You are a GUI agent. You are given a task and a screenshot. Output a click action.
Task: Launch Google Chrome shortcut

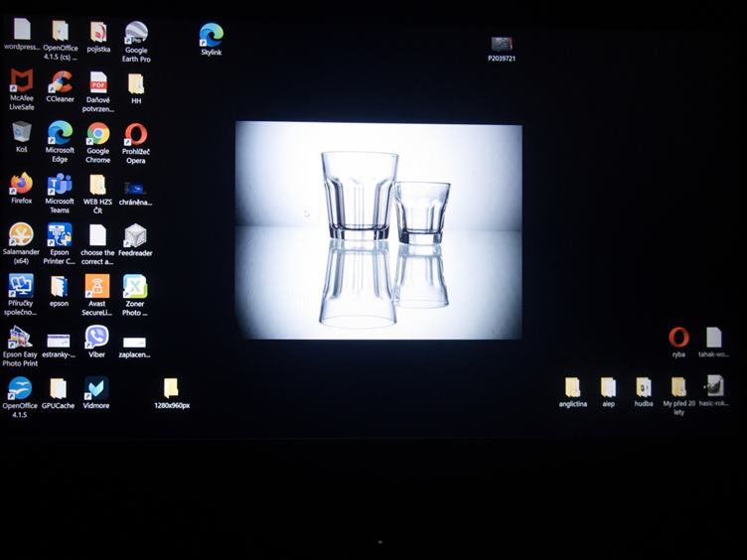click(98, 134)
